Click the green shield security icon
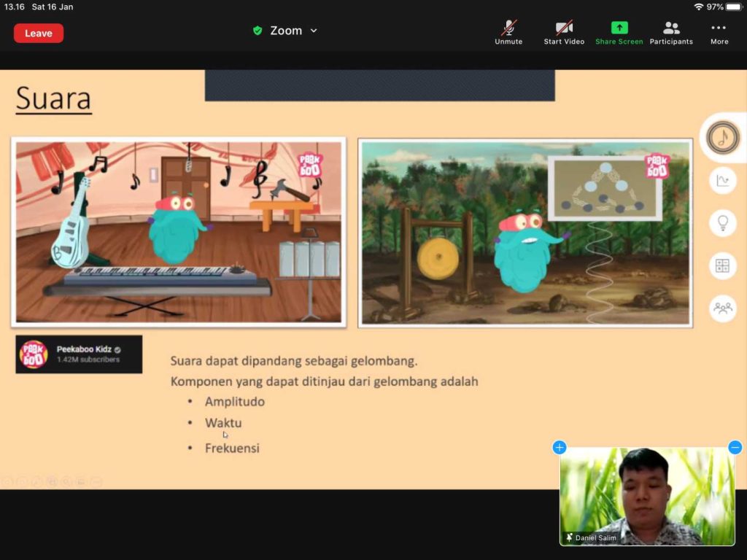 pos(258,31)
